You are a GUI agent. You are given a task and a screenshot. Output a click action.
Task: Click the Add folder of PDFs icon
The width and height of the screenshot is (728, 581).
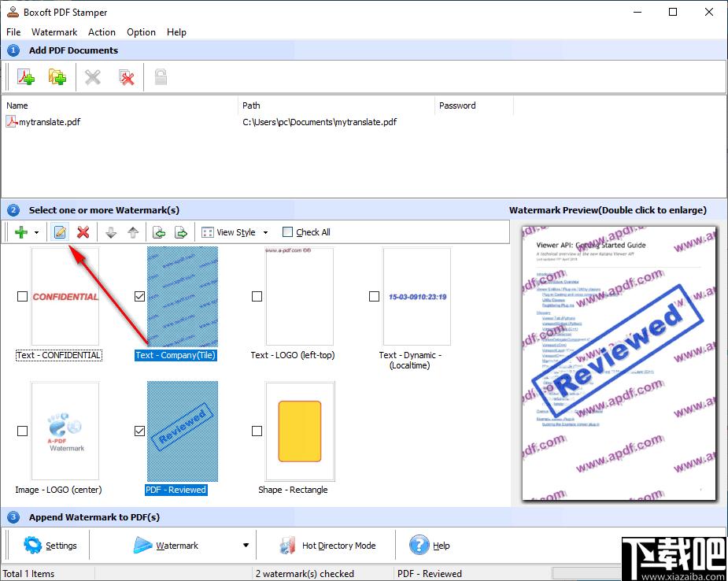[57, 76]
